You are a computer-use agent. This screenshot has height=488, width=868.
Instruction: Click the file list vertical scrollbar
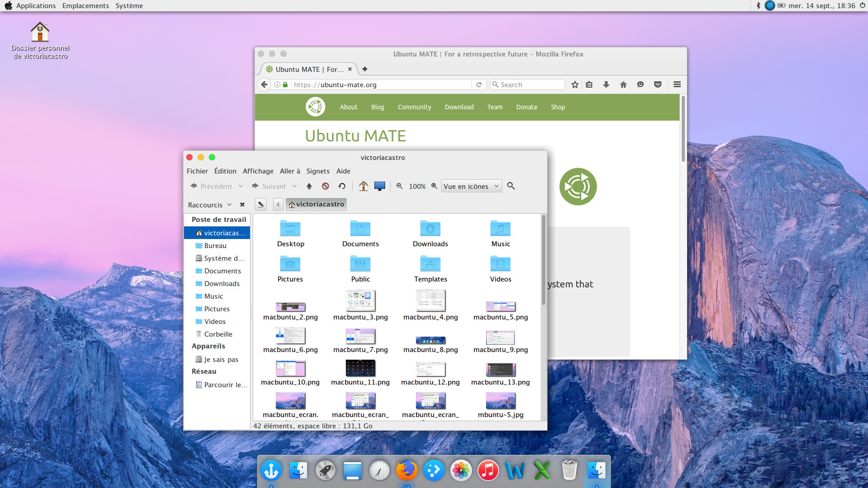click(x=543, y=260)
